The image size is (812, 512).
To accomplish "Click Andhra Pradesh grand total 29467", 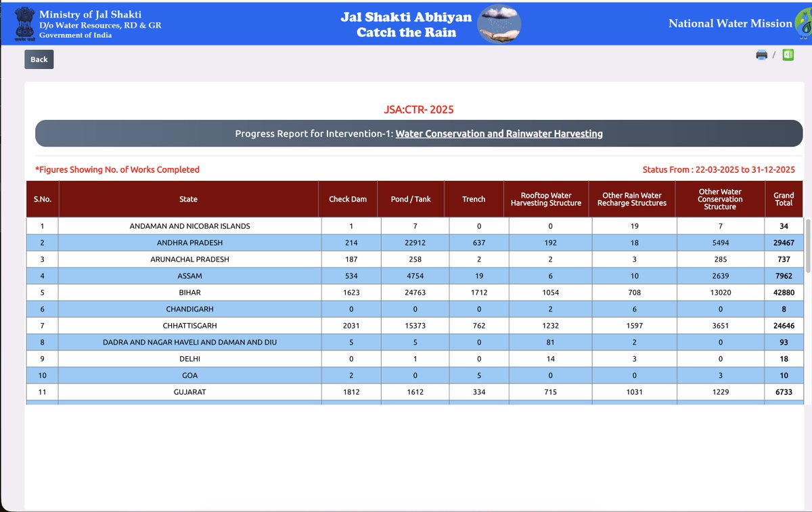I will click(784, 242).
